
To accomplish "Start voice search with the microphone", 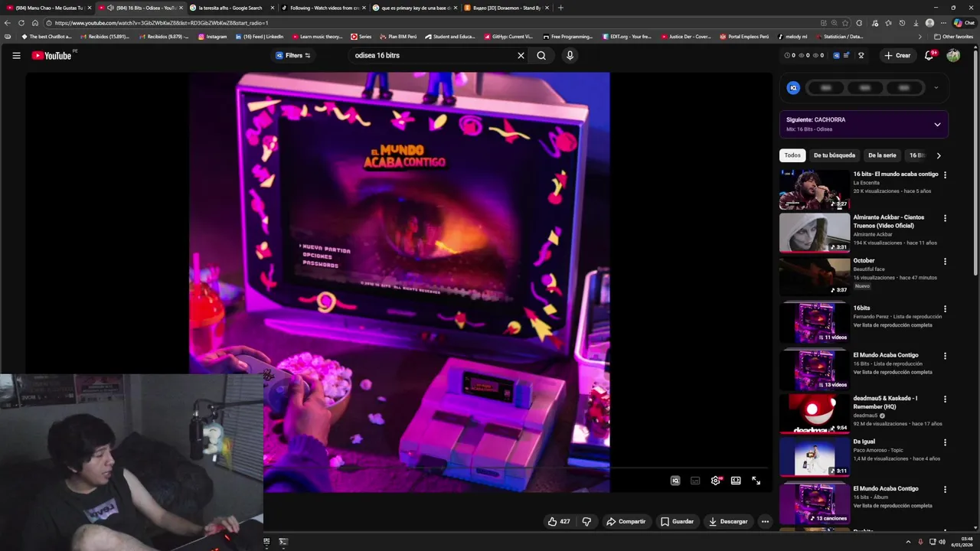I will (x=569, y=55).
